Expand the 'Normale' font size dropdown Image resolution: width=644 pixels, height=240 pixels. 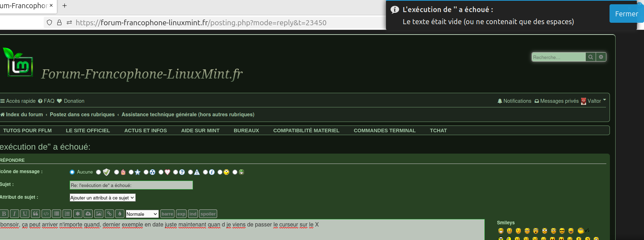tap(142, 214)
